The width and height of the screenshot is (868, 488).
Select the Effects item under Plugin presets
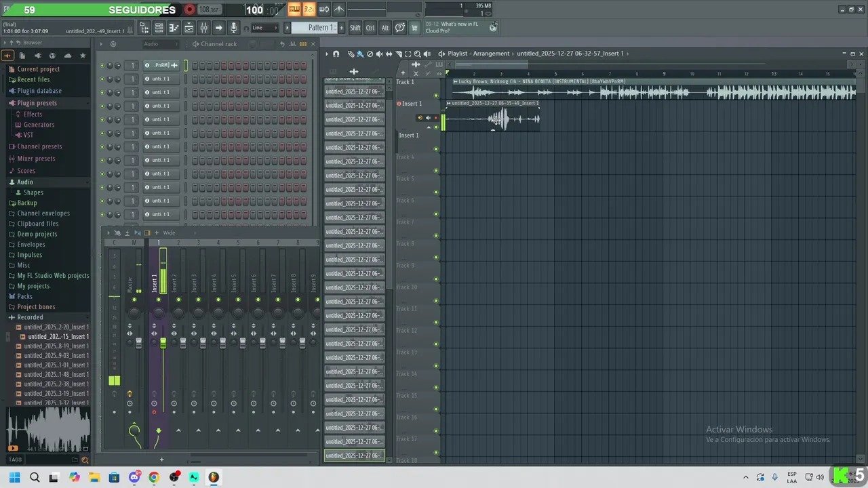pos(33,114)
